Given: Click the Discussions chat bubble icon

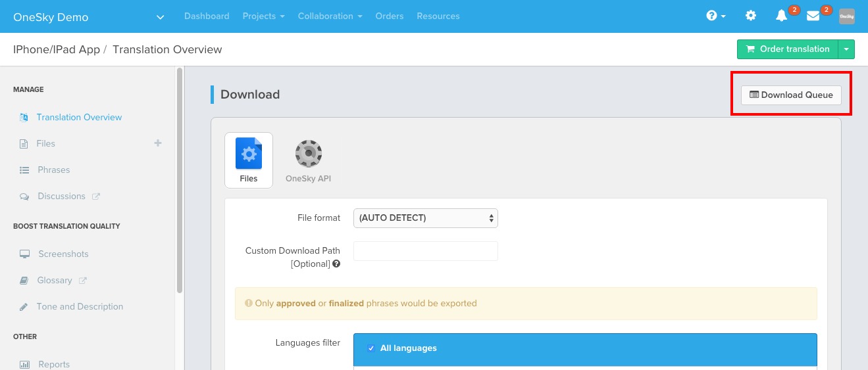Looking at the screenshot, I should coord(24,196).
